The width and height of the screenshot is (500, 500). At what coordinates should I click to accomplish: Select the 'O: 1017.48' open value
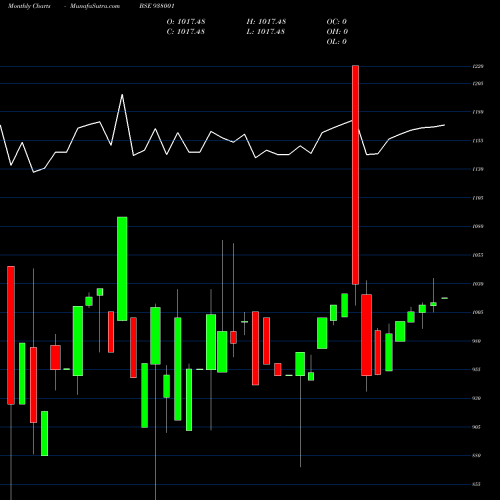tap(186, 22)
